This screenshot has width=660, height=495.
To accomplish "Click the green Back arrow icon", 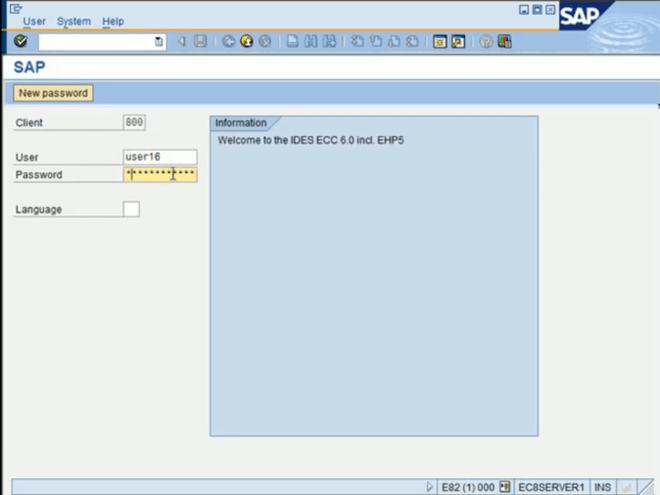I will coord(228,41).
